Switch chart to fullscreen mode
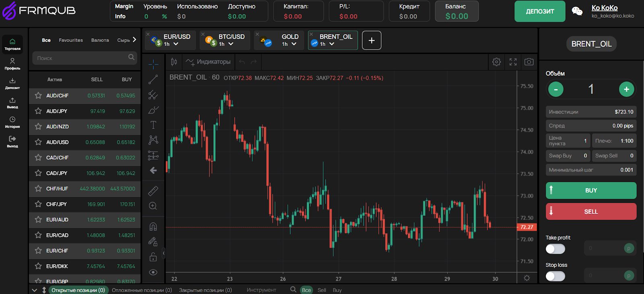 (513, 62)
